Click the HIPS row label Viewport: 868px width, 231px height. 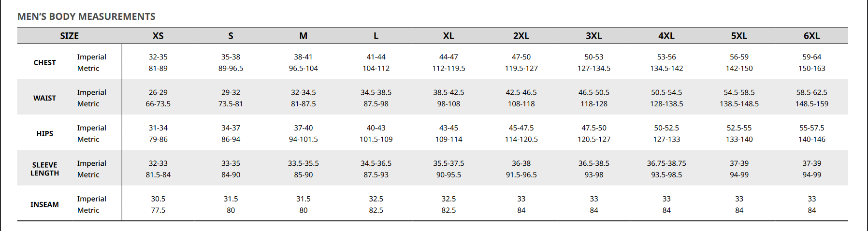[x=44, y=134]
